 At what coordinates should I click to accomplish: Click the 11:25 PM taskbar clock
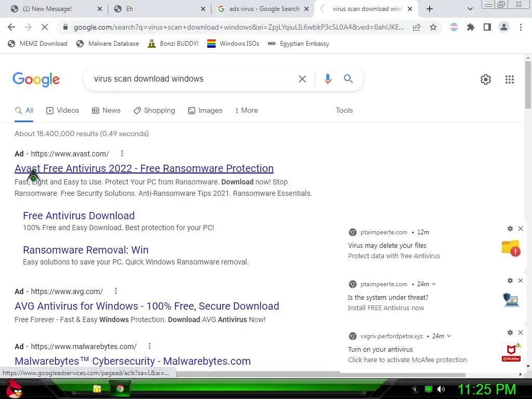tap(487, 389)
